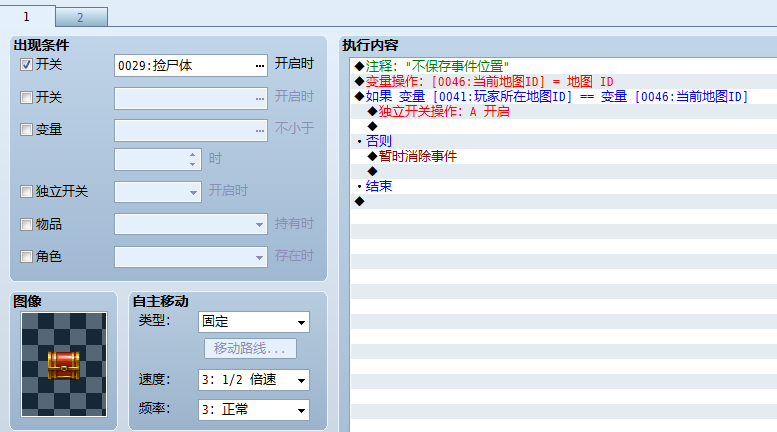Viewport: 777px width, 432px height.
Task: Open the 类型 movement type dropdown
Action: click(x=254, y=322)
